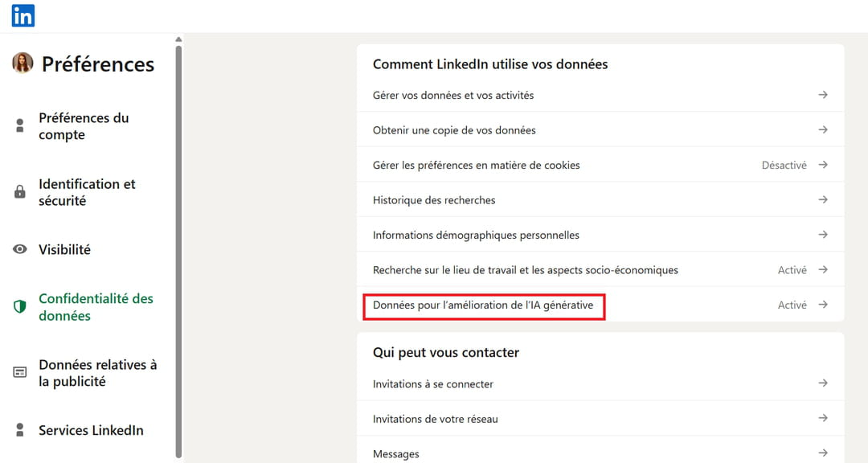Image resolution: width=868 pixels, height=463 pixels.
Task: Open Gérer vos données et vos activités
Action: coord(453,95)
